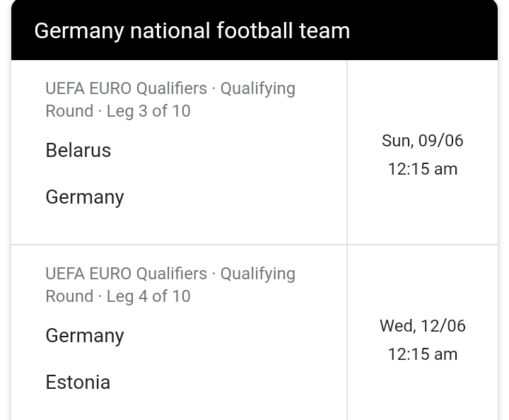Click the 12:15 am time under Wed, 12/06

pos(422,354)
